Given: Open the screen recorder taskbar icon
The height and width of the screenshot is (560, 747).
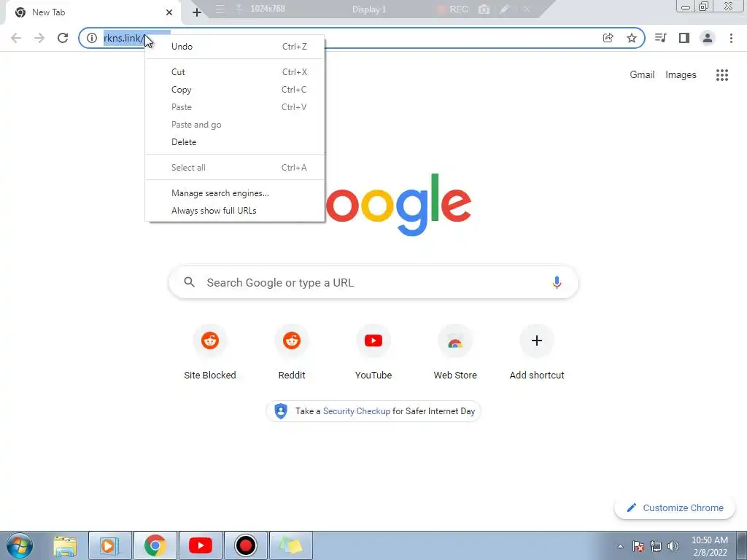Looking at the screenshot, I should tap(245, 545).
